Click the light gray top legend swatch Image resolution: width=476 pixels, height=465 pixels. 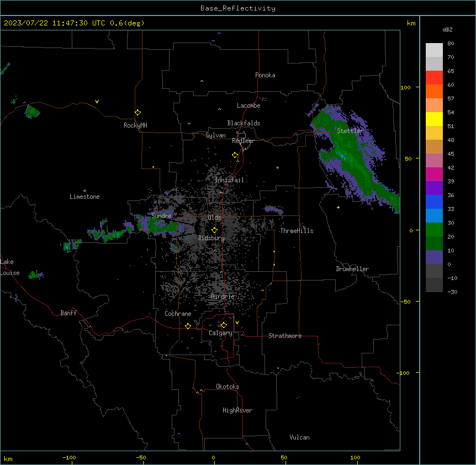(434, 50)
